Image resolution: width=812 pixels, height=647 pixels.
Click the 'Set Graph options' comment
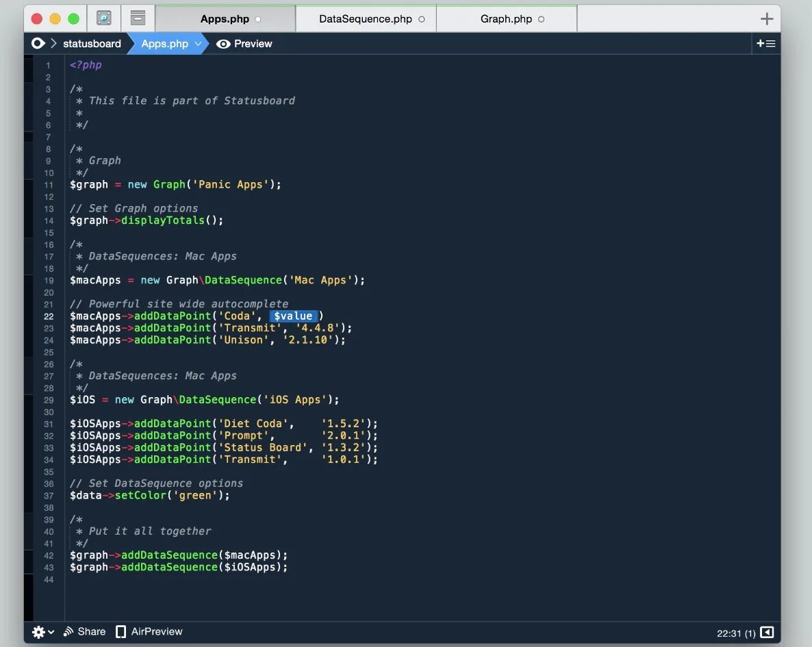pos(134,208)
